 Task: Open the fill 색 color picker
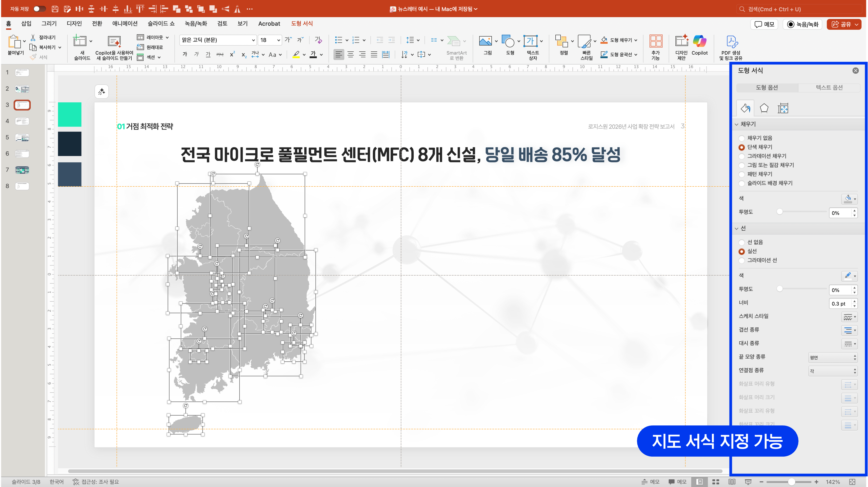849,199
